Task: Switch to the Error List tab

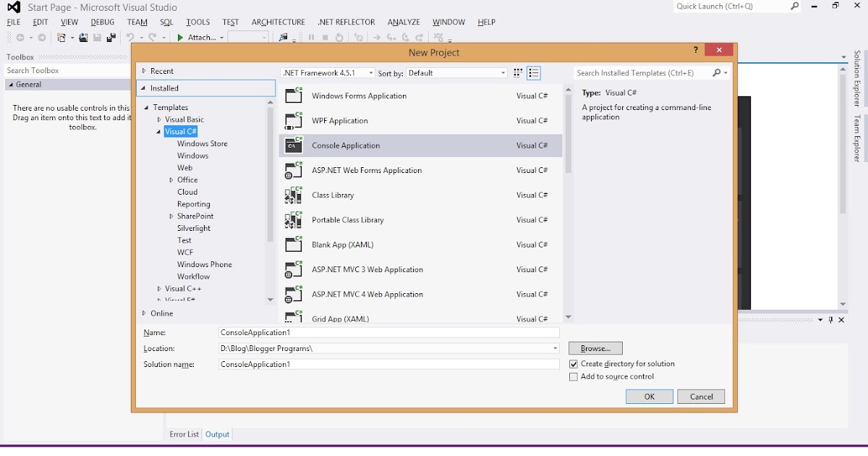Action: click(x=184, y=434)
